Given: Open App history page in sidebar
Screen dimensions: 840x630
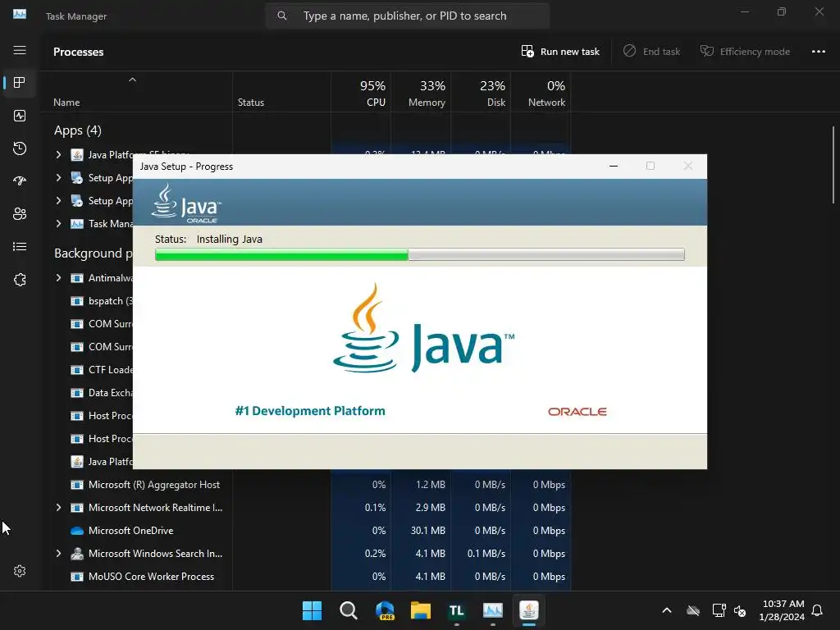Looking at the screenshot, I should (x=20, y=148).
